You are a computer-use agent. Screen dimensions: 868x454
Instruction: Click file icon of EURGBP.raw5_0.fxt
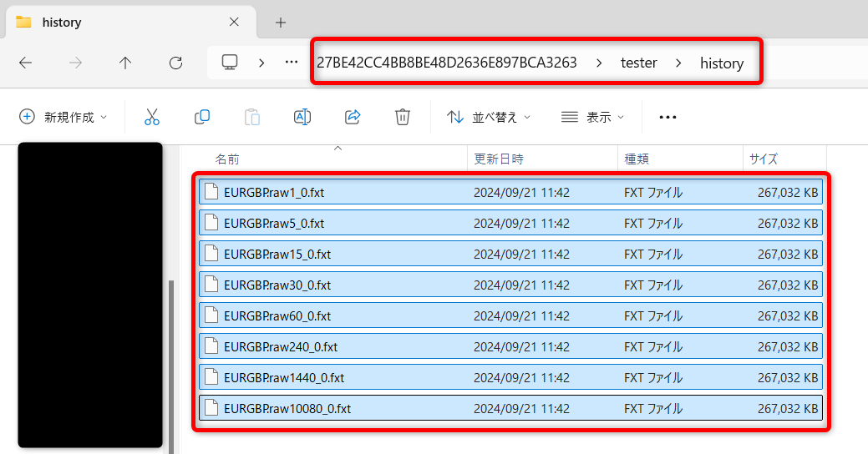[211, 222]
